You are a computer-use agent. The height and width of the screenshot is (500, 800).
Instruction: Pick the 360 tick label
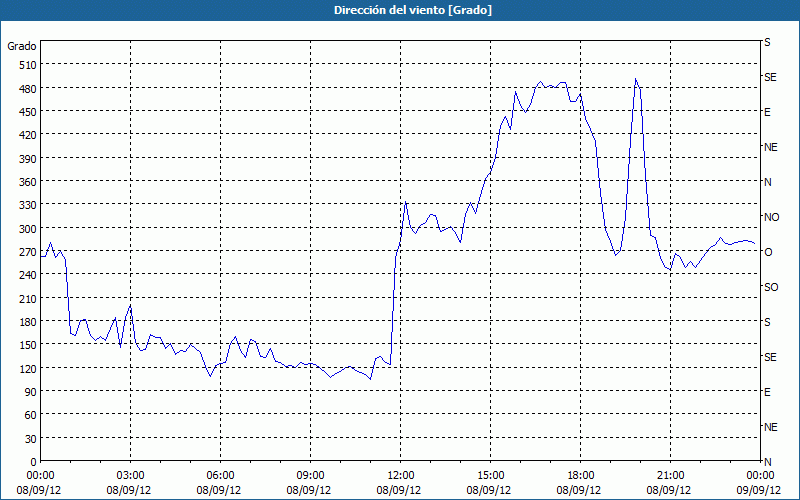point(28,182)
